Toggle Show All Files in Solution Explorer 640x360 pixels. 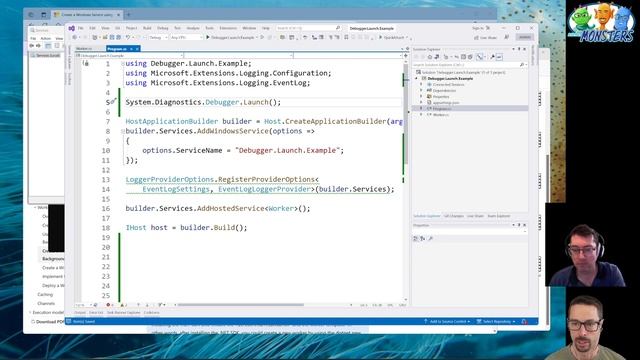tap(470, 57)
